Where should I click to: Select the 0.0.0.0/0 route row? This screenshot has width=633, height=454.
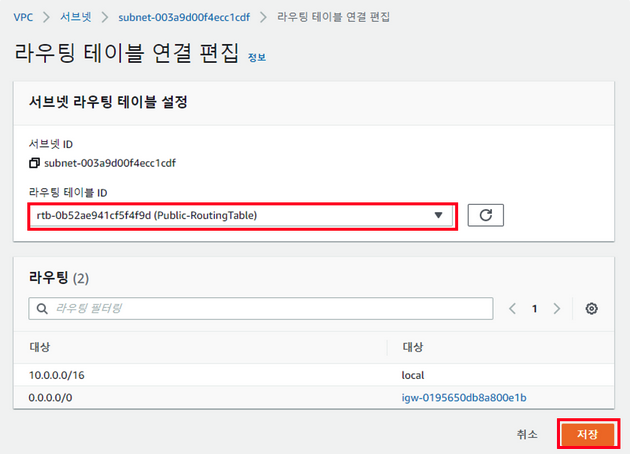coord(200,397)
